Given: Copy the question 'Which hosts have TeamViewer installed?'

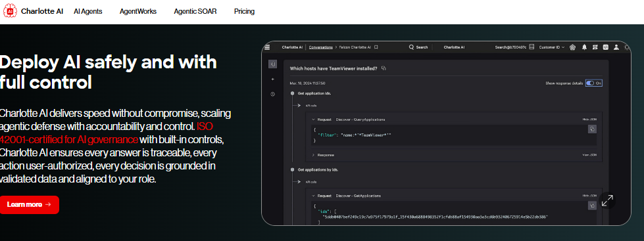Looking at the screenshot, I should pyautogui.click(x=384, y=68).
